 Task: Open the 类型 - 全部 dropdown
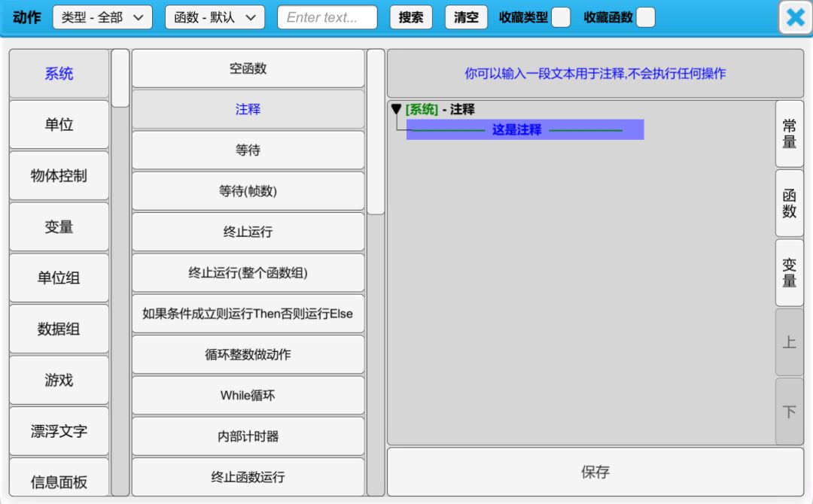[102, 17]
